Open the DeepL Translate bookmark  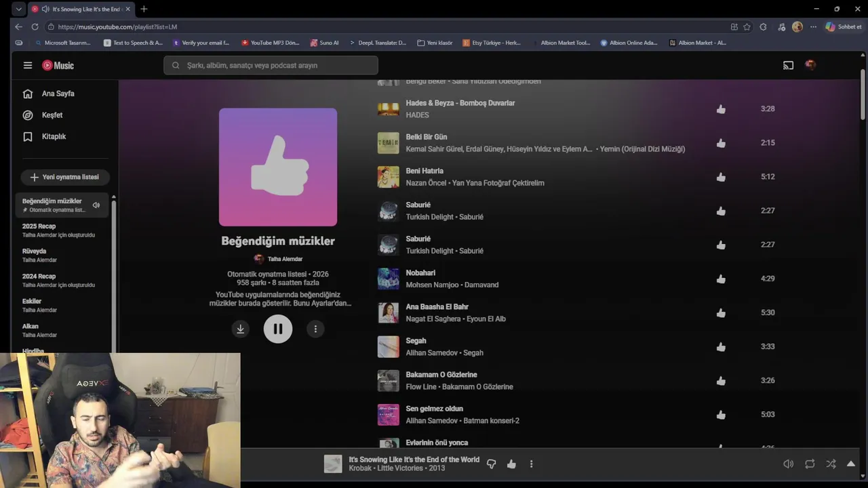378,43
